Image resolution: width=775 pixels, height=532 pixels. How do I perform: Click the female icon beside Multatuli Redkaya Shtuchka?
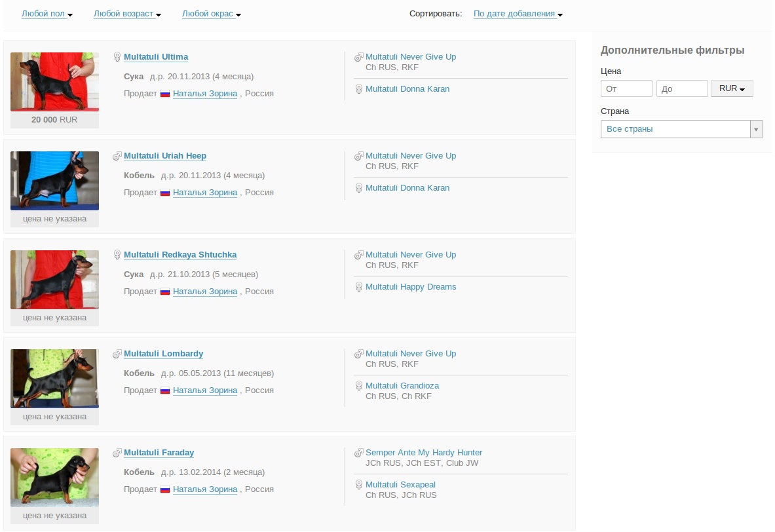tap(117, 255)
